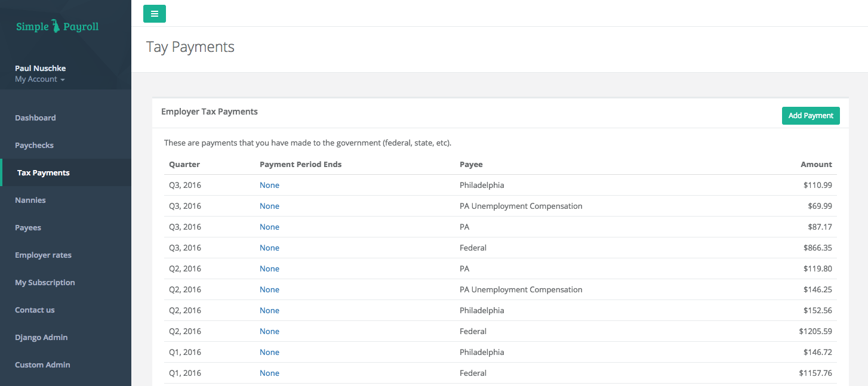Screen dimensions: 868x386
Task: Open the Nannies section
Action: (30, 200)
